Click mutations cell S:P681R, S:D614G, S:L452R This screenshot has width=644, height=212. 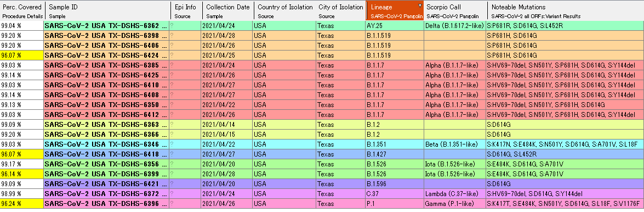click(x=565, y=25)
